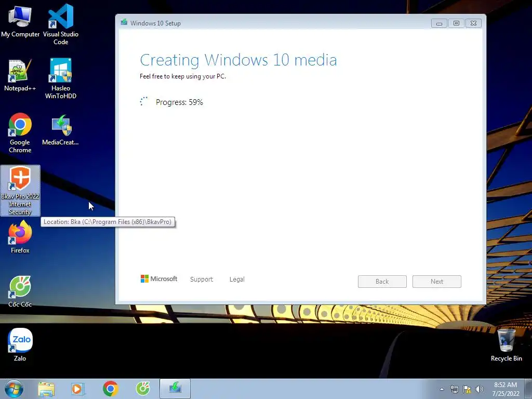Click the progress spinner indicator
Viewport: 532px width, 399px height.
pos(144,101)
